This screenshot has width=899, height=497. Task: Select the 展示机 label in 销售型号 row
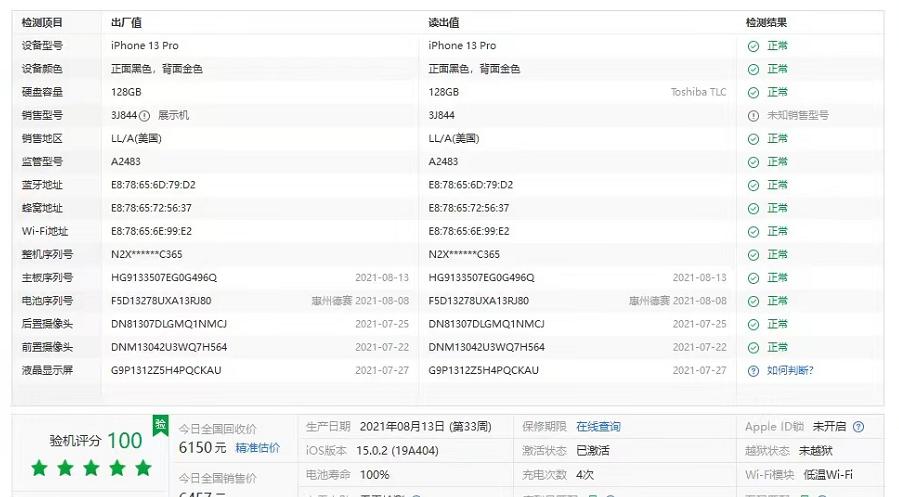point(173,115)
